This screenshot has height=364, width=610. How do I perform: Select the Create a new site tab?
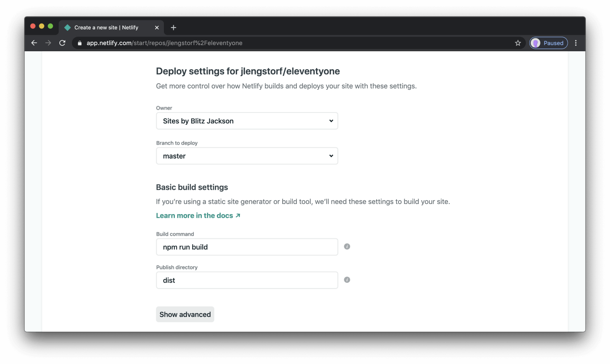tap(106, 27)
